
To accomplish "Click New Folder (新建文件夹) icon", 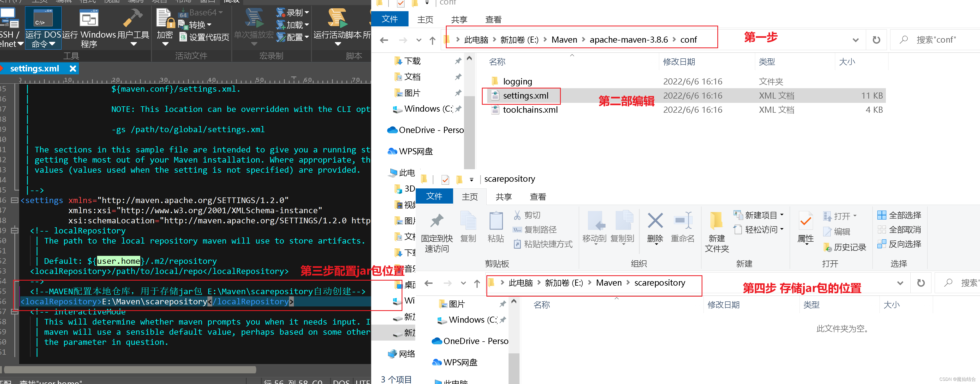I will pos(716,221).
